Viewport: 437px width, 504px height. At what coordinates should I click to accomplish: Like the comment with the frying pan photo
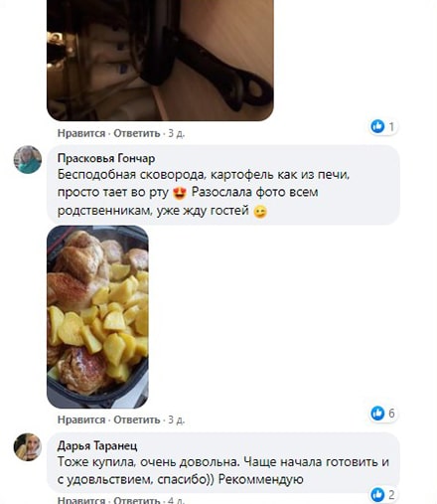coord(81,133)
